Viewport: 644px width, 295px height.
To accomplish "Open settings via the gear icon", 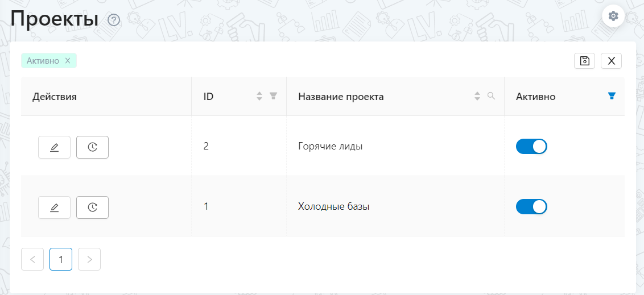I will point(613,16).
